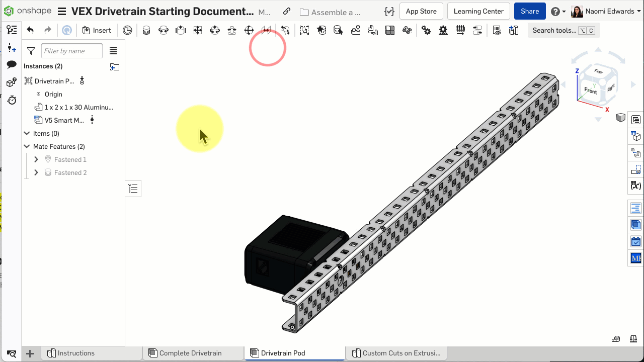
Task: Select the Fastened mate tool
Action: tap(146, 30)
